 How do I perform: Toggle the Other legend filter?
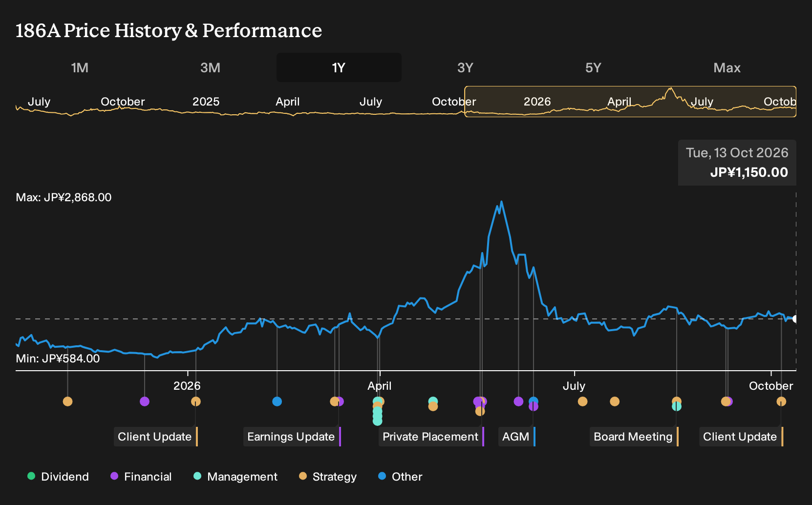(400, 476)
